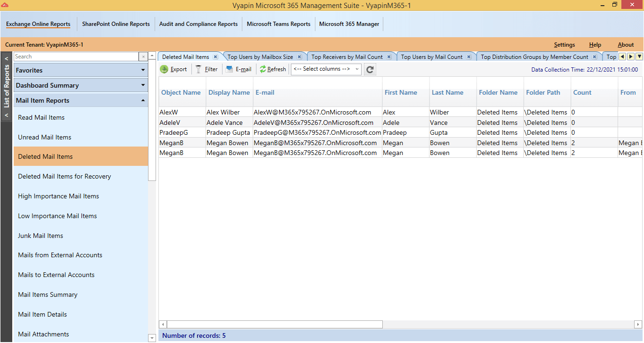Close the Top Users by Mail Count tab
The image size is (644, 343).
(469, 57)
